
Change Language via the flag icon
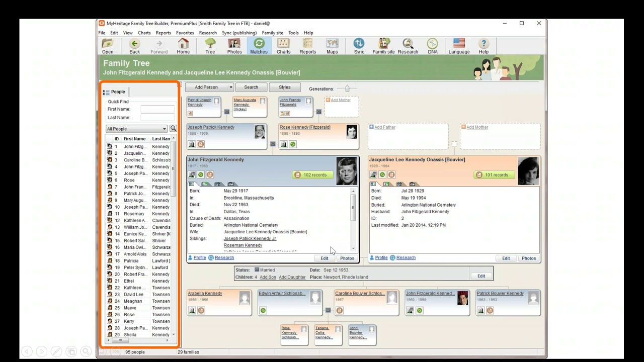pos(459,46)
